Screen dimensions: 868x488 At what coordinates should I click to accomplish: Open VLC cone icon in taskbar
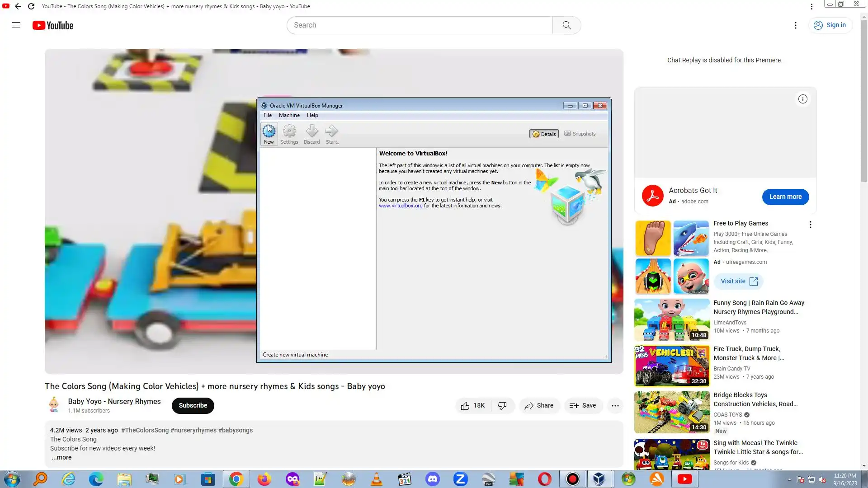pyautogui.click(x=377, y=479)
